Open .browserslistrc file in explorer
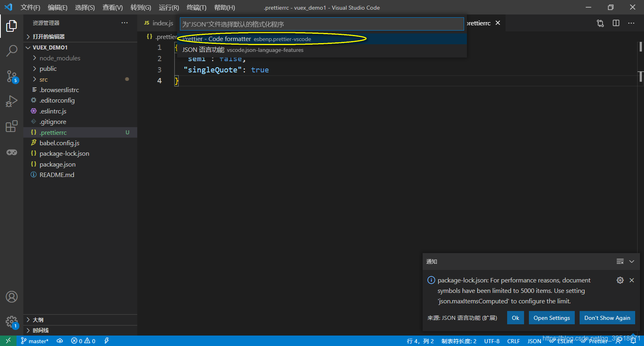644x346 pixels. coord(80,90)
